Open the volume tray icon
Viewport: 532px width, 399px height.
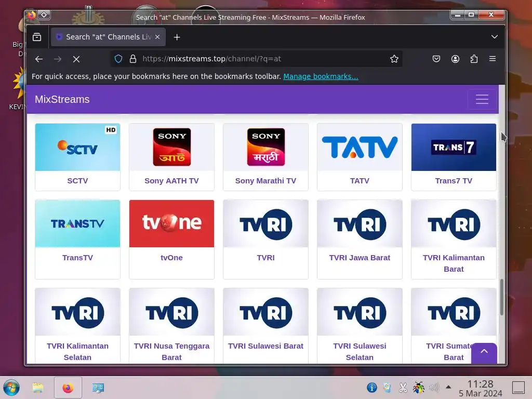pyautogui.click(x=434, y=387)
